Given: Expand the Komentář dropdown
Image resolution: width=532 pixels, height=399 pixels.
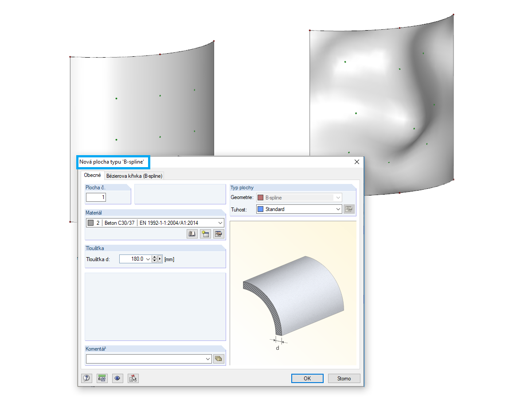Looking at the screenshot, I should point(208,359).
